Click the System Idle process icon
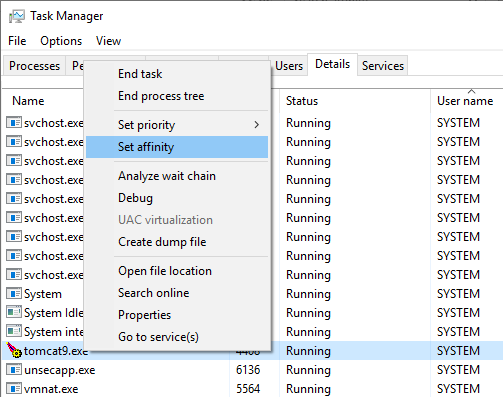 point(14,313)
